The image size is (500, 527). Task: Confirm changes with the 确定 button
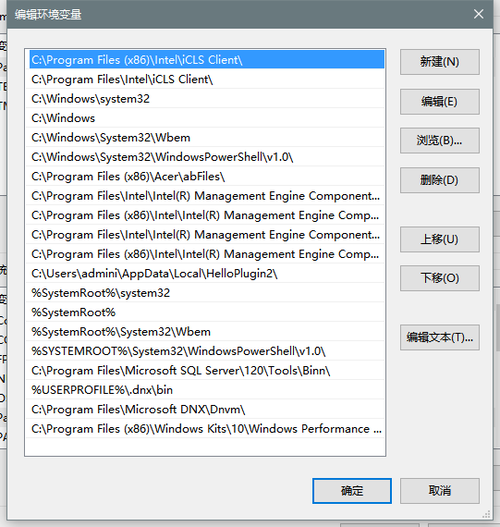[x=352, y=491]
